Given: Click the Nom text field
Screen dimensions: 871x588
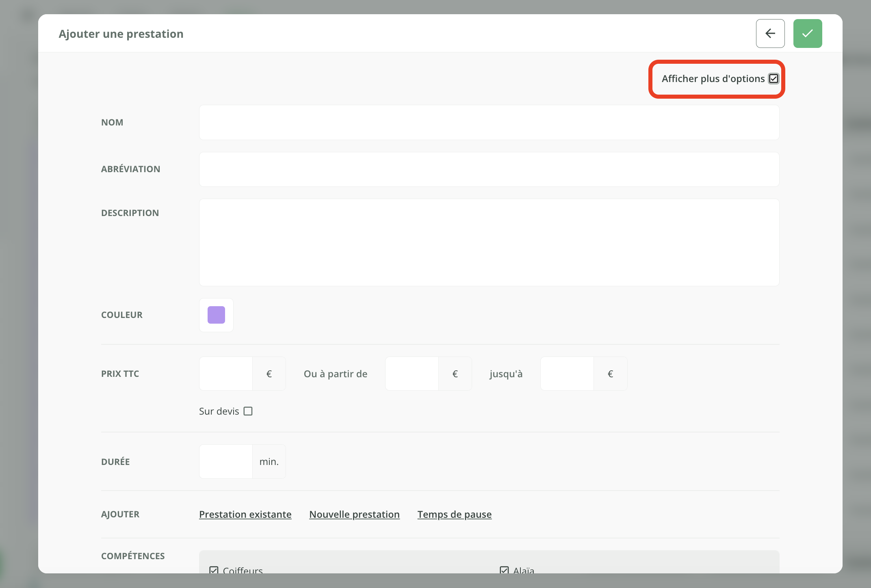Looking at the screenshot, I should click(x=489, y=123).
